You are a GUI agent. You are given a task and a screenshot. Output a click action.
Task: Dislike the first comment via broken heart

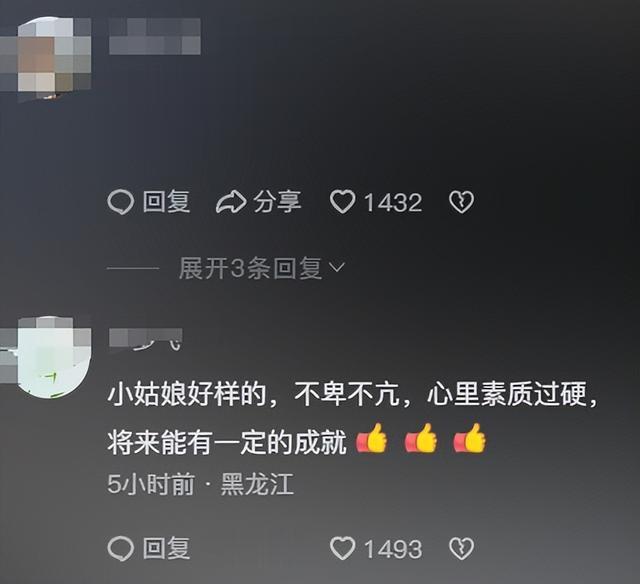(x=461, y=202)
